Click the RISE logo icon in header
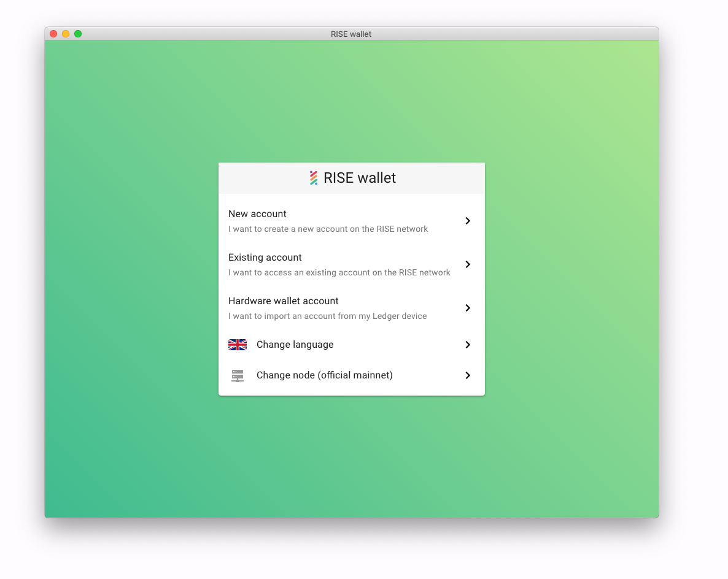This screenshot has width=728, height=579. 314,178
